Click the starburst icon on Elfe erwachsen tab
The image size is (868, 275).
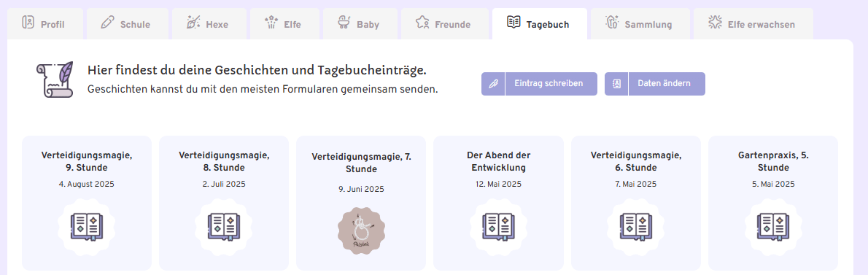716,23
